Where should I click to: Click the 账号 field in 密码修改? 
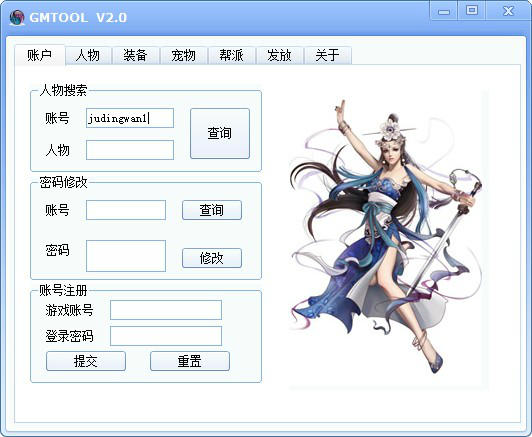tap(126, 210)
